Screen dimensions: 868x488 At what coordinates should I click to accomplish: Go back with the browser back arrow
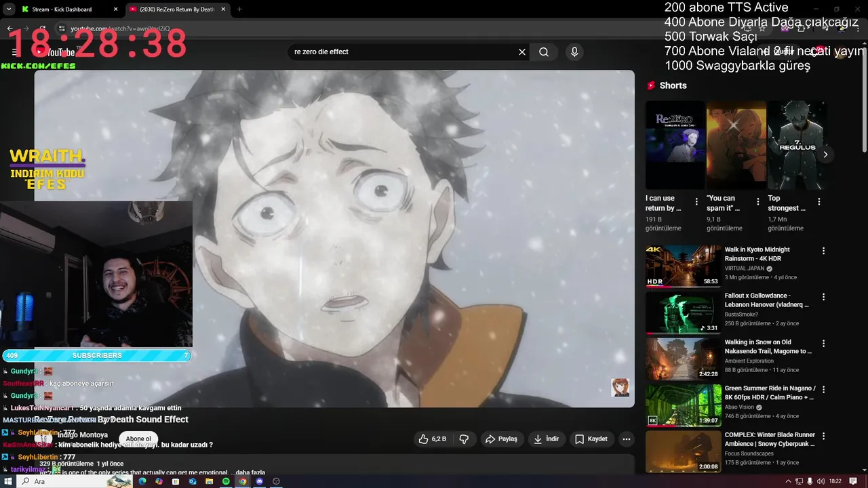[x=9, y=28]
